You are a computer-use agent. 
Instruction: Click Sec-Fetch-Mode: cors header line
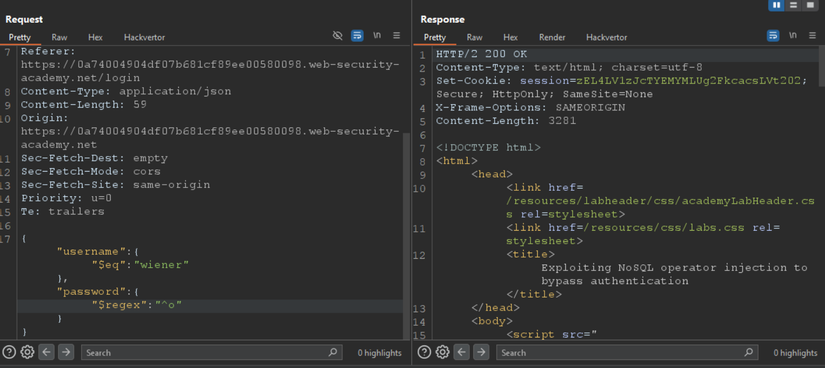coord(90,172)
